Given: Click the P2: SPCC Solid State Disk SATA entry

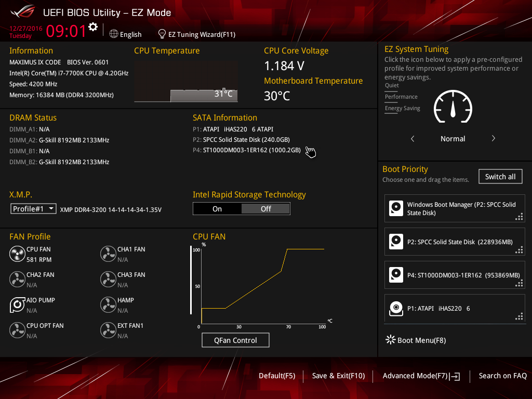Looking at the screenshot, I should [241, 139].
